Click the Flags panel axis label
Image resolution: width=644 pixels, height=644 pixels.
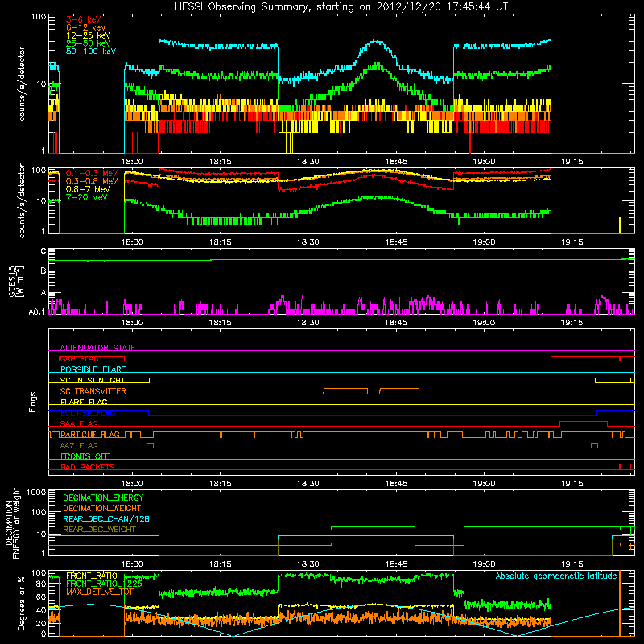click(33, 402)
